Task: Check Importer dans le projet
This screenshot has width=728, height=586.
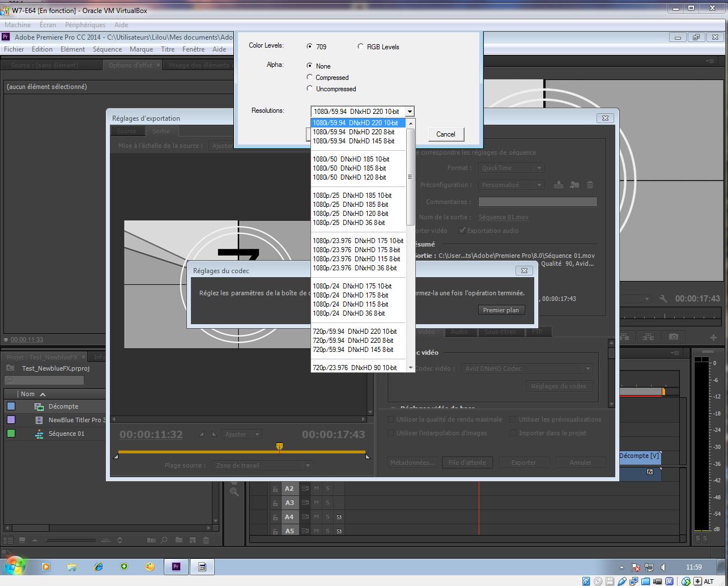Action: 513,433
